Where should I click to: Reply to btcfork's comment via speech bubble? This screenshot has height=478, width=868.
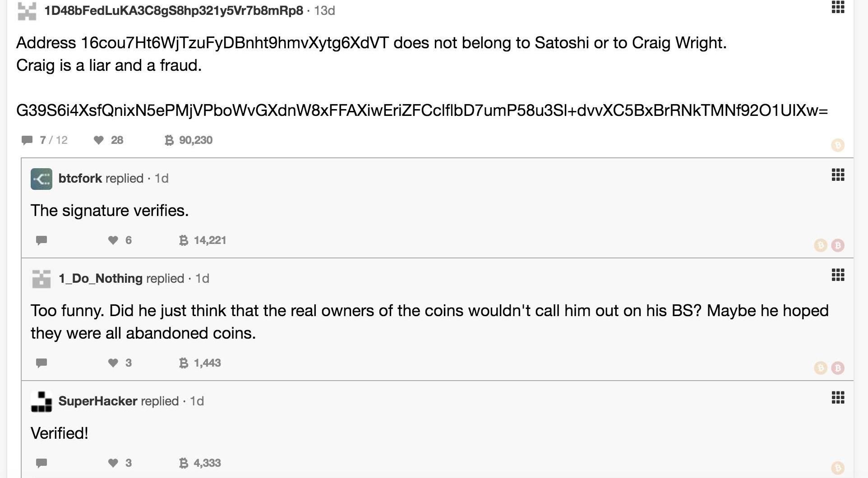coord(42,240)
